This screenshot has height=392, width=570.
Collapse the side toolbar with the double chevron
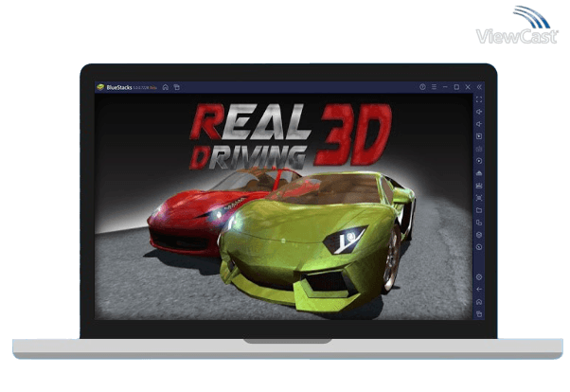click(x=479, y=87)
